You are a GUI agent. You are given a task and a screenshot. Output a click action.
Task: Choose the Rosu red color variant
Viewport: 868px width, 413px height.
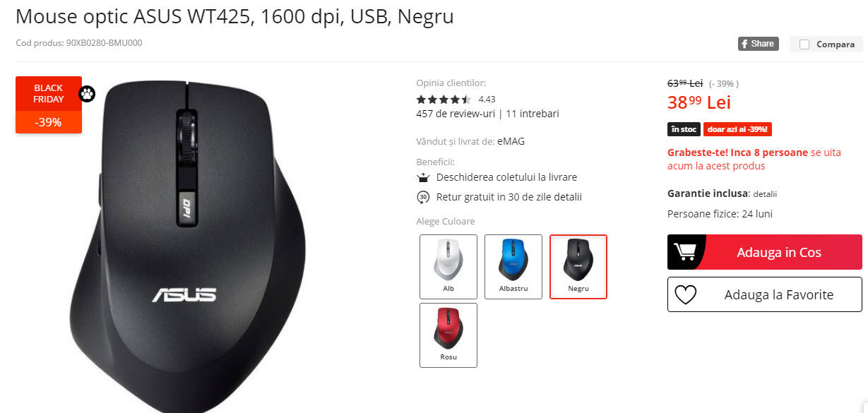point(448,335)
